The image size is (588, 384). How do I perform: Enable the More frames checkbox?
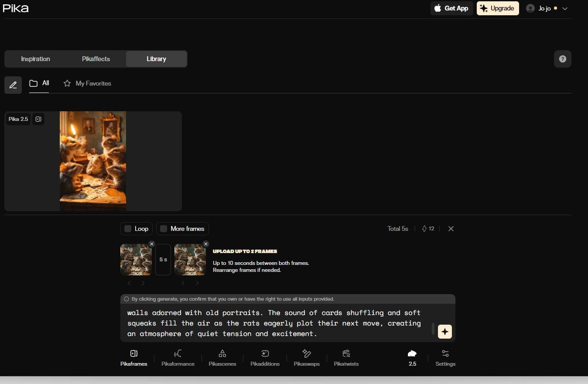click(164, 229)
